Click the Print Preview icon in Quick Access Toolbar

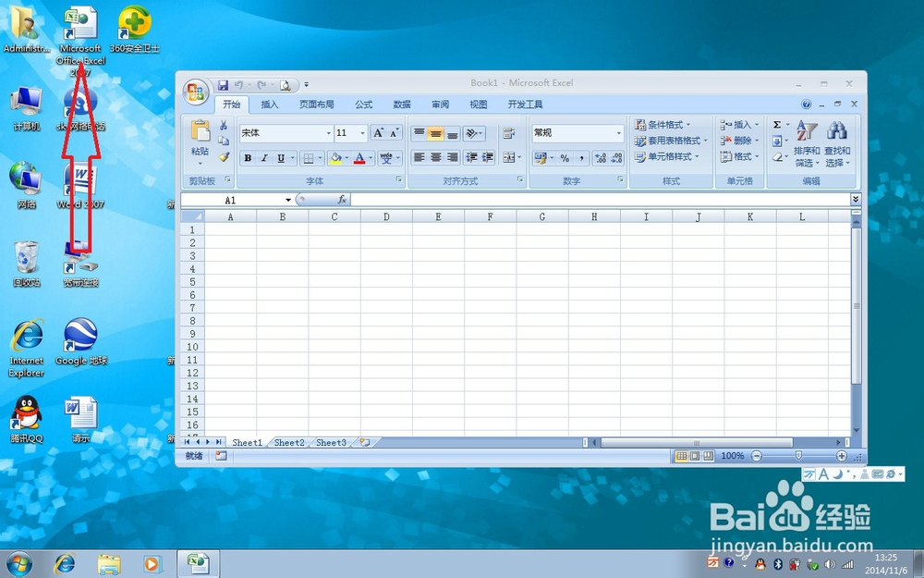[286, 85]
